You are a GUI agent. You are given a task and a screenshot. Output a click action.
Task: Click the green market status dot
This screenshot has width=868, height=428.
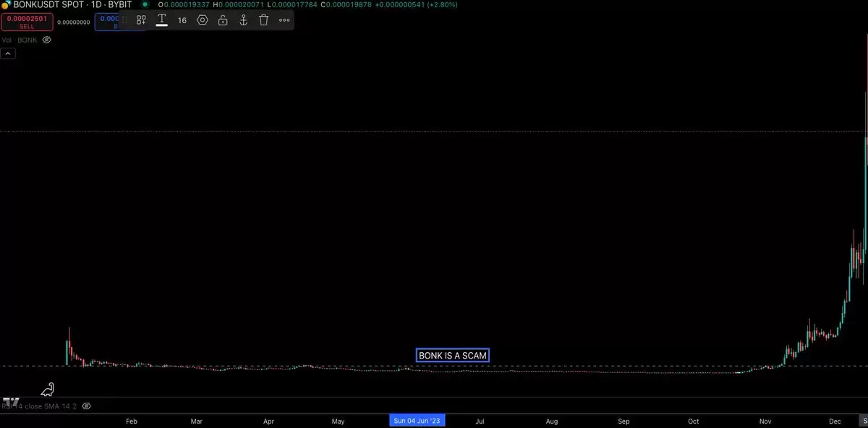pos(145,4)
